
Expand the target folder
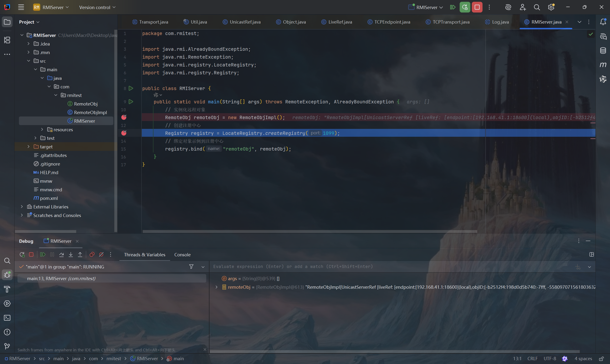[x=29, y=147]
